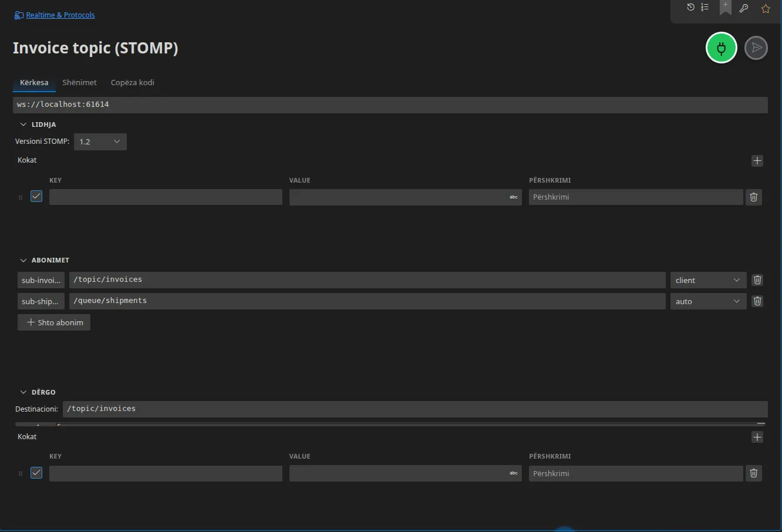Delete the /queue/shipments subscription

(757, 301)
